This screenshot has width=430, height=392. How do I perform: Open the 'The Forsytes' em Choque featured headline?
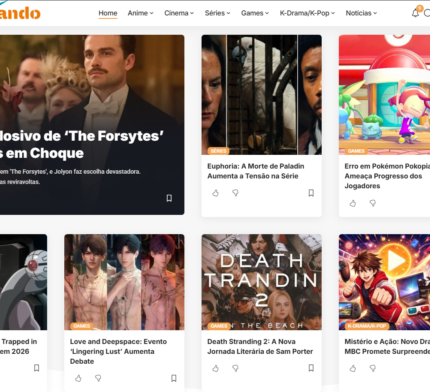click(x=82, y=145)
